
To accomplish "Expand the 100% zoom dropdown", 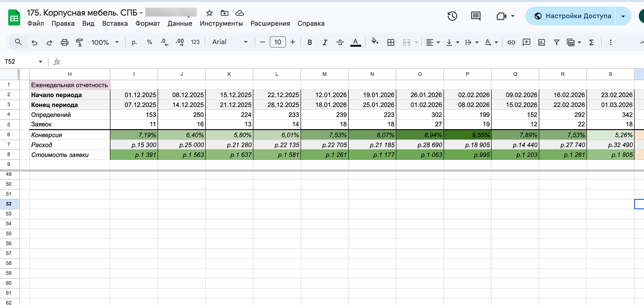I will click(x=105, y=42).
